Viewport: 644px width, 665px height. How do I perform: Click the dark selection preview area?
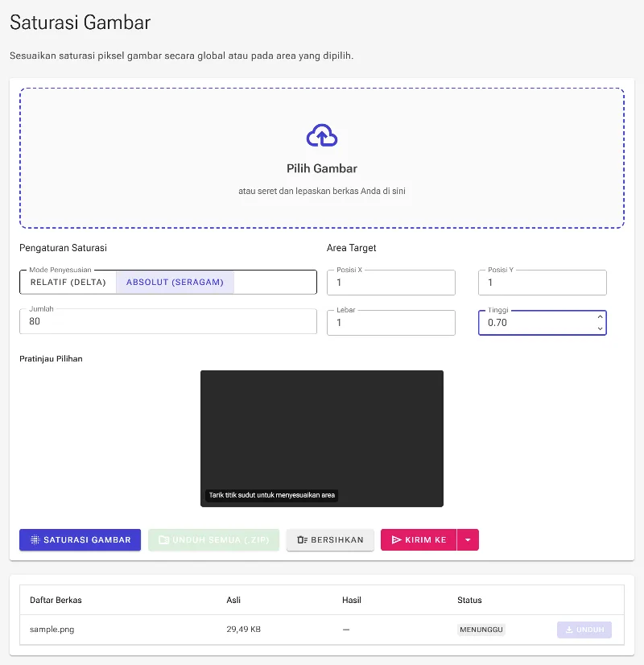pyautogui.click(x=322, y=439)
